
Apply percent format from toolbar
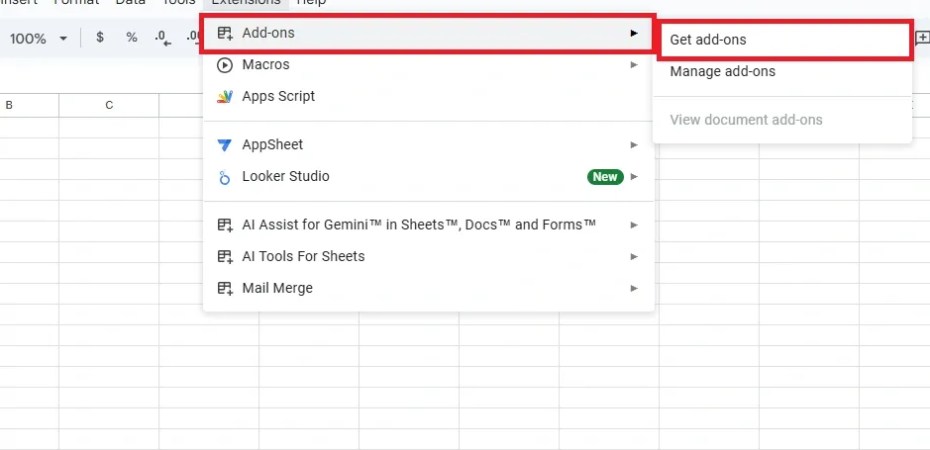pyautogui.click(x=131, y=38)
